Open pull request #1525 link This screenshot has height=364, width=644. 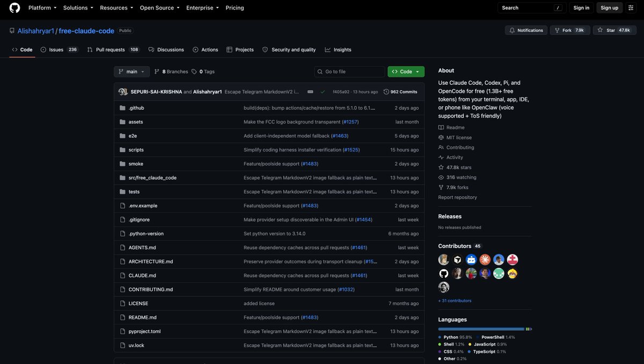click(352, 150)
